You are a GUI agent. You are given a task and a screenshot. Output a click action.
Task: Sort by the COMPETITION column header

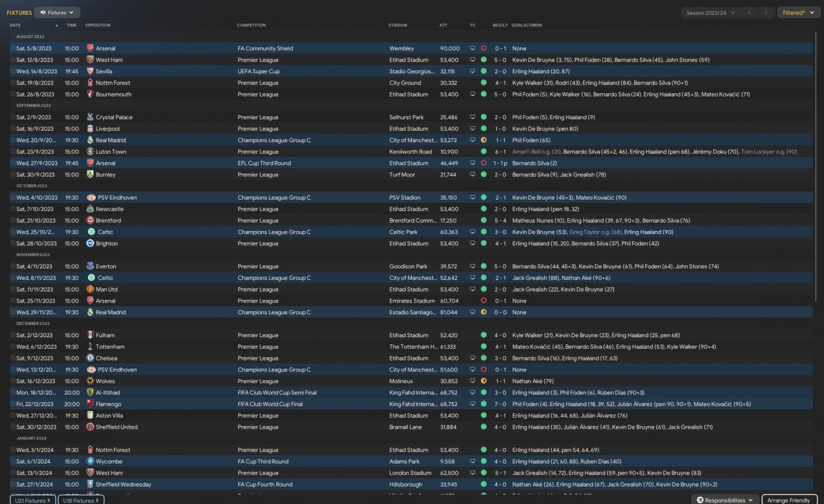[x=251, y=25]
